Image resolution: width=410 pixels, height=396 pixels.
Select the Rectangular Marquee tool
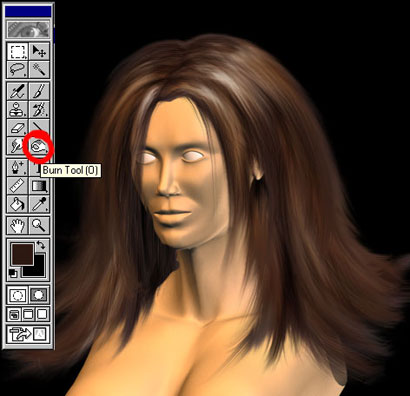[x=18, y=51]
